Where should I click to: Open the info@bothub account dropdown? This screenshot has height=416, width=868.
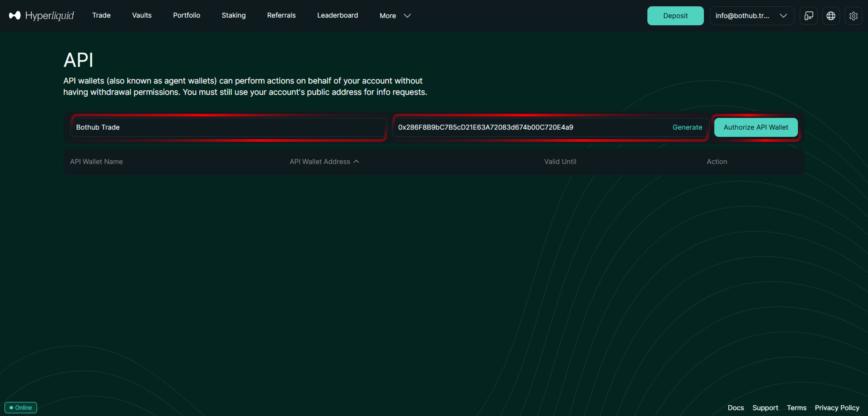click(751, 16)
